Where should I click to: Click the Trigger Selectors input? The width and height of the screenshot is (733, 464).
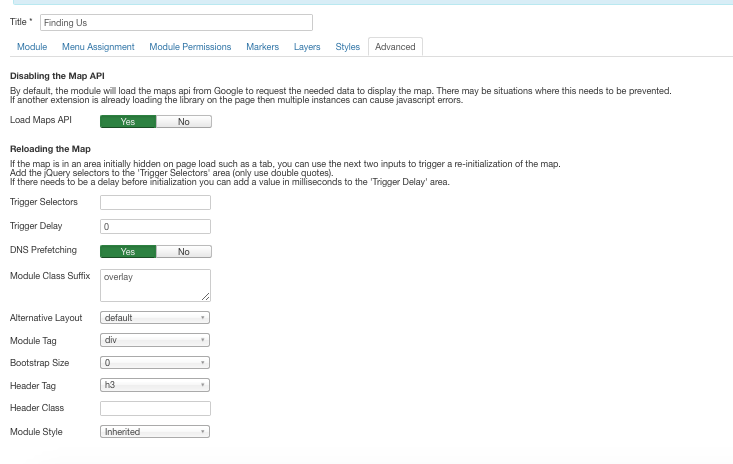[155, 202]
